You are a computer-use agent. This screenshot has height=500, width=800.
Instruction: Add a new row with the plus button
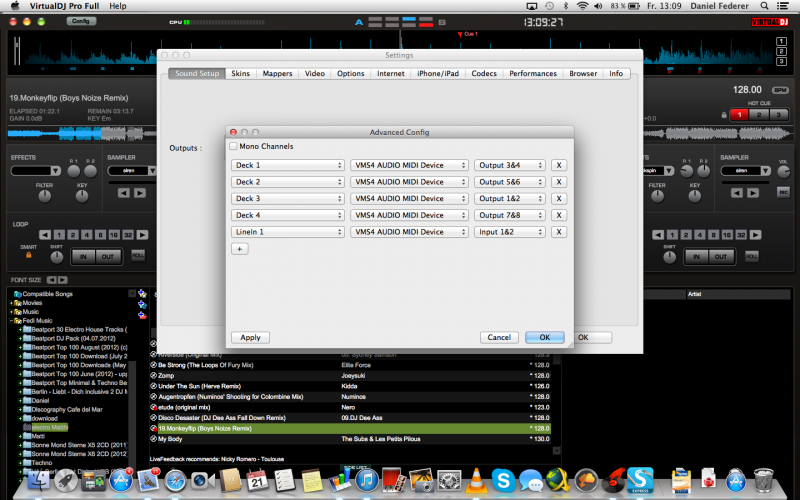[x=240, y=249]
